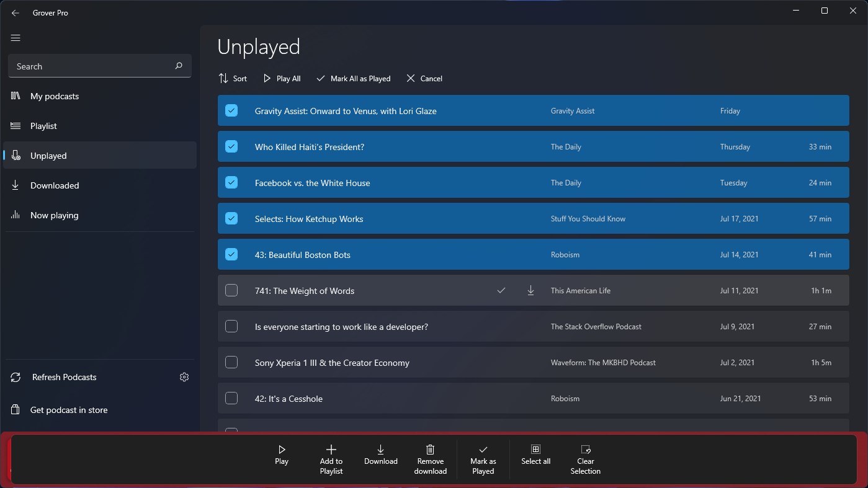Click the Refresh Podcasts icon
Image resolution: width=868 pixels, height=488 pixels.
coord(14,376)
